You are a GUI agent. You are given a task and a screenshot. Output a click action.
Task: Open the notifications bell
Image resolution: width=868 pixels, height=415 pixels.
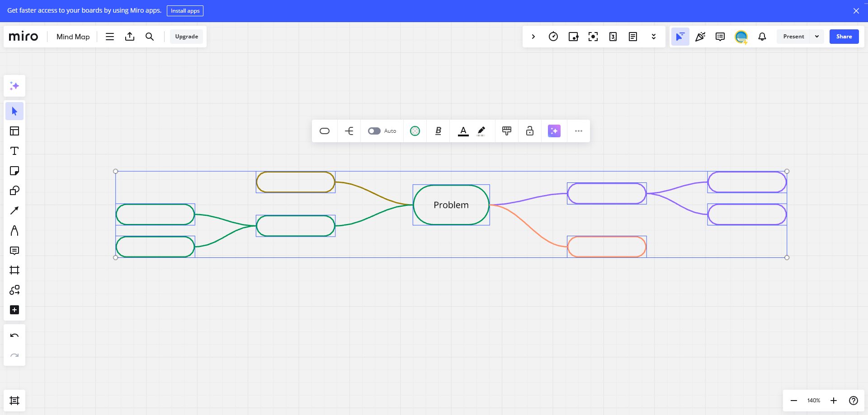tap(762, 37)
